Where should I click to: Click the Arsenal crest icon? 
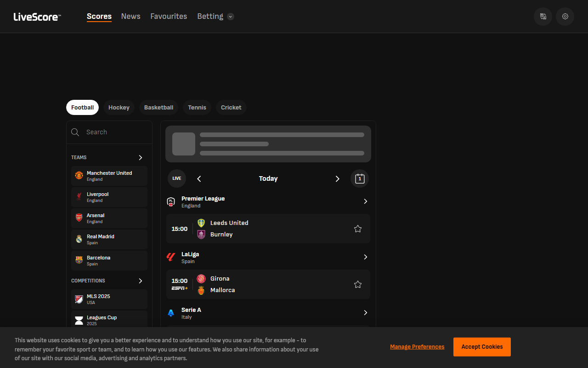(x=79, y=218)
